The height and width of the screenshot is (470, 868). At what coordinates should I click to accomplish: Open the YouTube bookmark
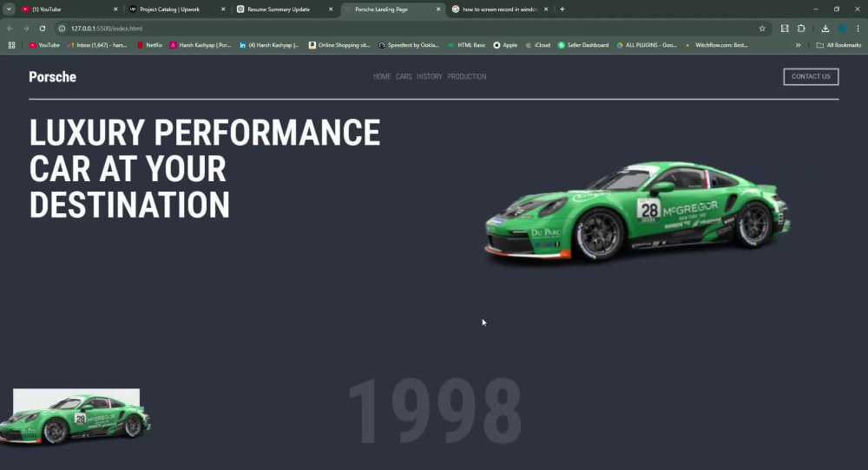point(44,45)
